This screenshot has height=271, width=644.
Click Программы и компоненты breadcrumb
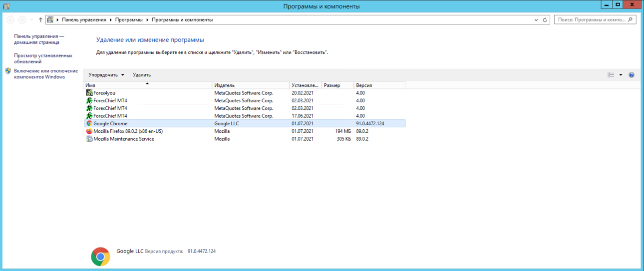tap(182, 20)
